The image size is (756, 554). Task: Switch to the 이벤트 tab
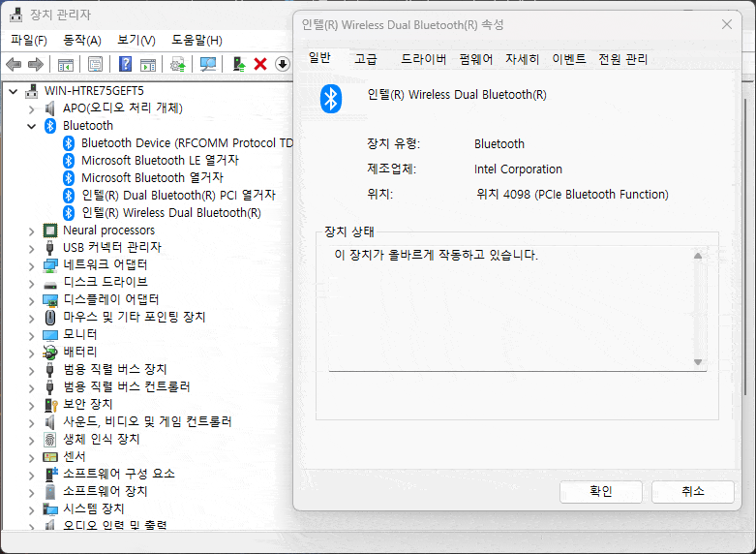(569, 59)
